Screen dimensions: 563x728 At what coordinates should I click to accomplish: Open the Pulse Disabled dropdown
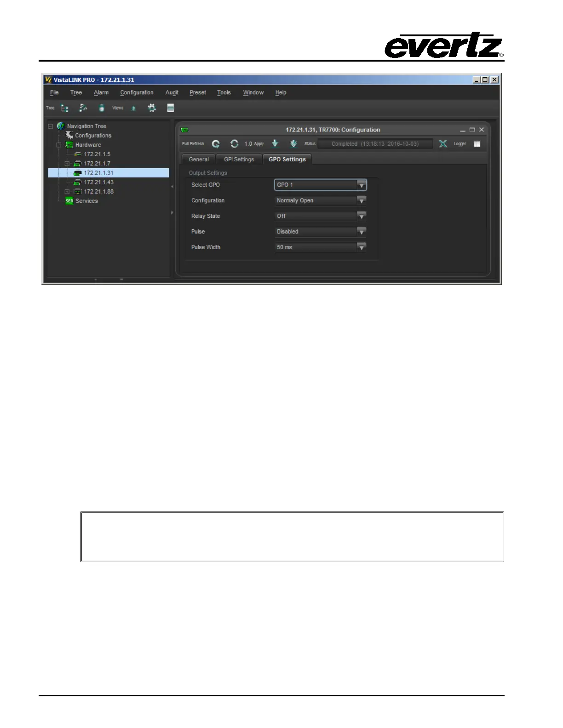[x=321, y=232]
